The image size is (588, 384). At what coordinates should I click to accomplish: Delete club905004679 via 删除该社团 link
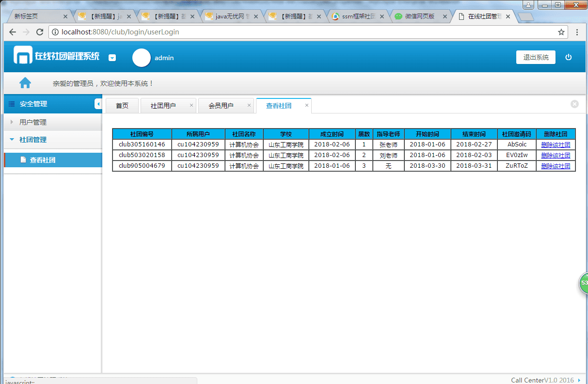coord(556,166)
